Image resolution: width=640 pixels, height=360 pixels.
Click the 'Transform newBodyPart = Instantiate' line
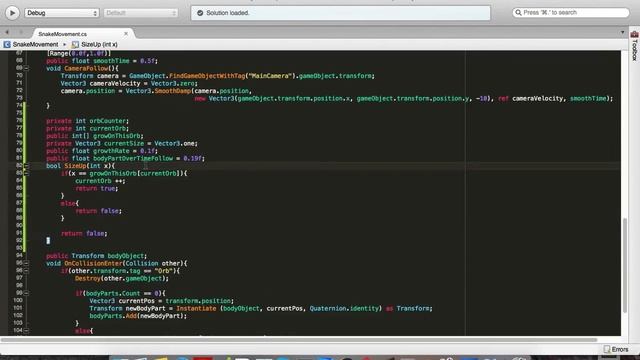(x=261, y=309)
